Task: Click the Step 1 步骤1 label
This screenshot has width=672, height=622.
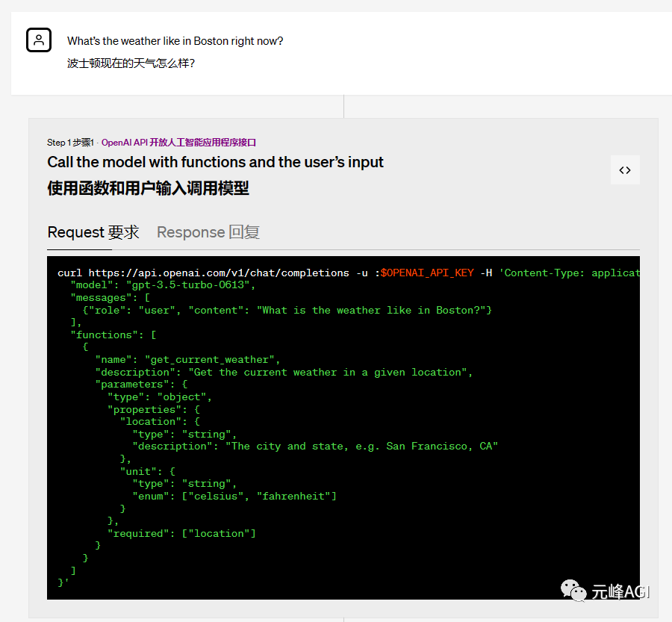Action: click(69, 142)
